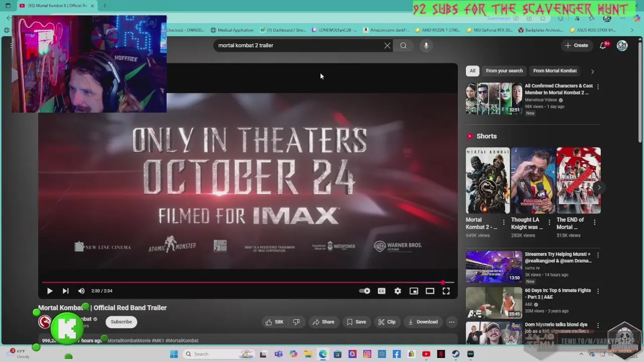Show more filter chips with arrow
Image resolution: width=644 pixels, height=362 pixels.
pos(592,71)
